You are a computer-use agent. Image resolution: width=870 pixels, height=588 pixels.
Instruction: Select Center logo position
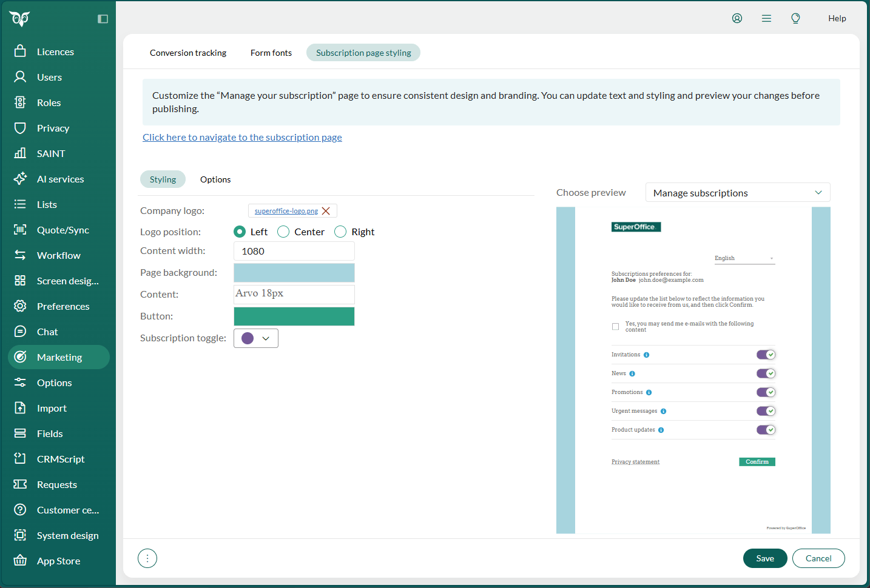tap(283, 232)
